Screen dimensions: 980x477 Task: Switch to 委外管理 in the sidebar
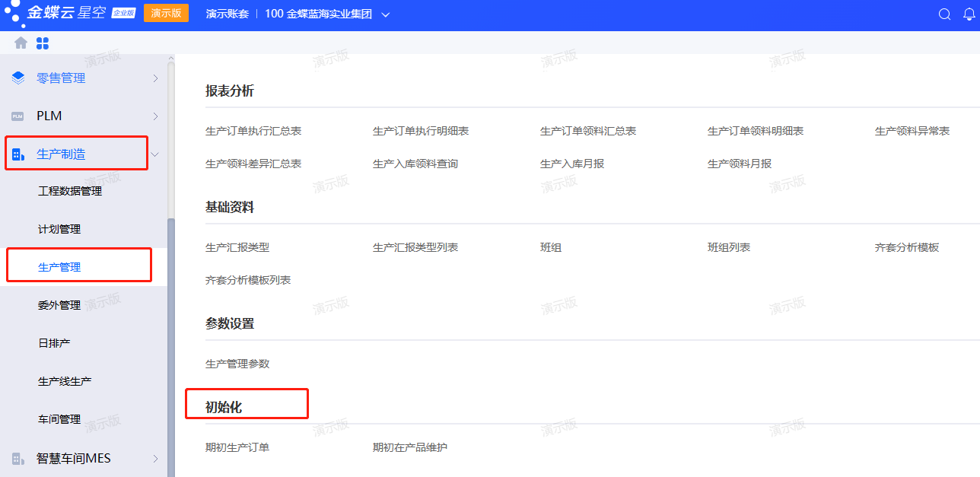(x=61, y=304)
